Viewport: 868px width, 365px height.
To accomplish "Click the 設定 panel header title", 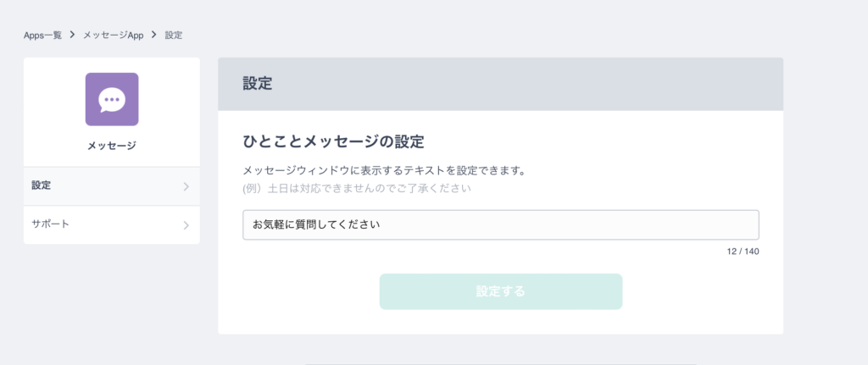I will tap(258, 84).
